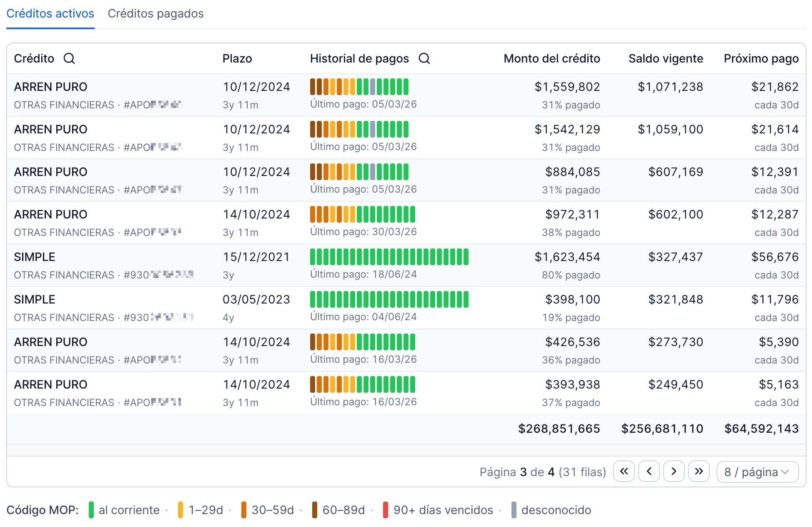
Task: Click the all-green payment bar dated 15/12/2021
Action: (x=389, y=257)
